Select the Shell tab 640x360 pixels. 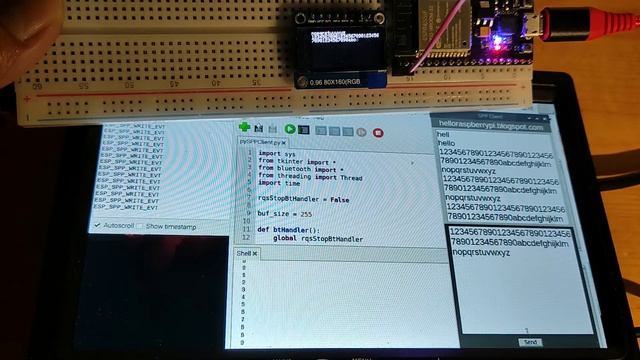point(247,253)
